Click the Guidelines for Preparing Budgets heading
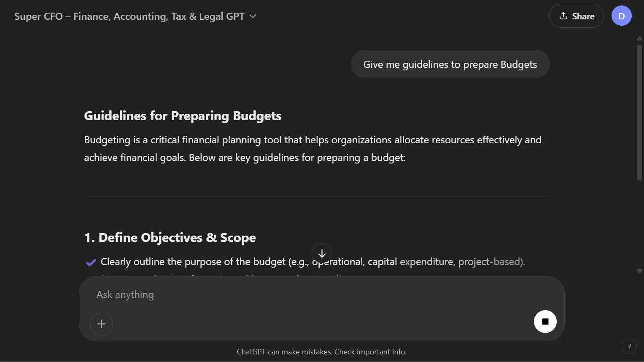644x362 pixels. pos(183,116)
